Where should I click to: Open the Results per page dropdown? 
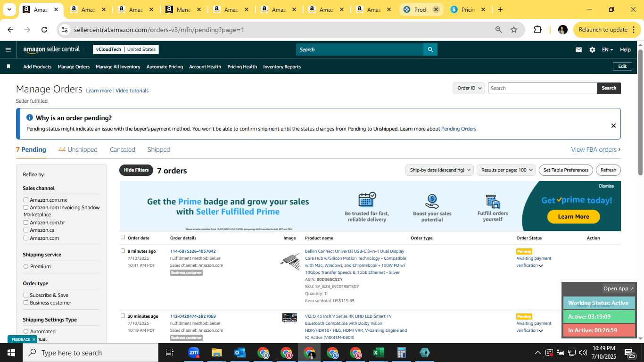click(506, 170)
